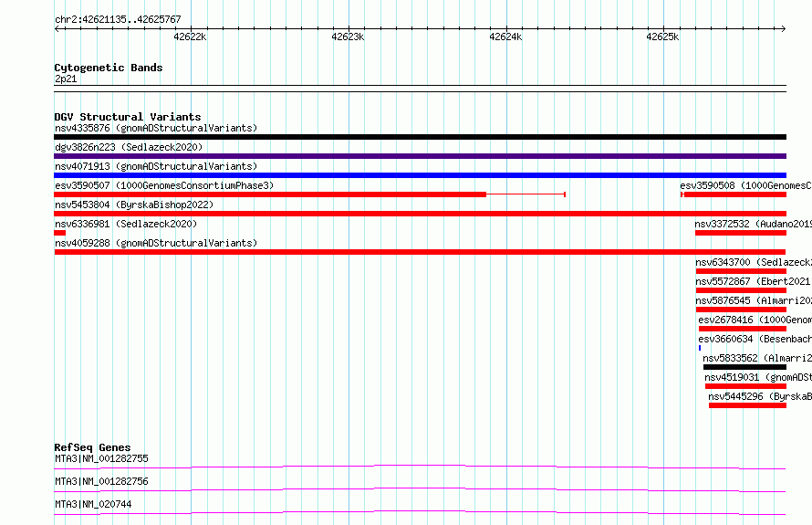Open variant nsv5572867 label
The image size is (812, 525).
click(x=754, y=281)
